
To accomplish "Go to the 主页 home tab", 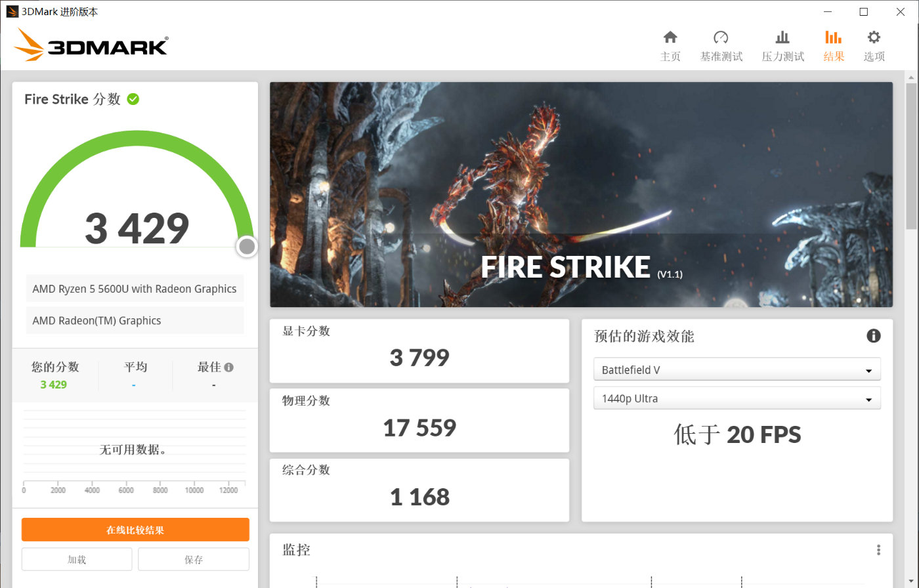I will 670,46.
